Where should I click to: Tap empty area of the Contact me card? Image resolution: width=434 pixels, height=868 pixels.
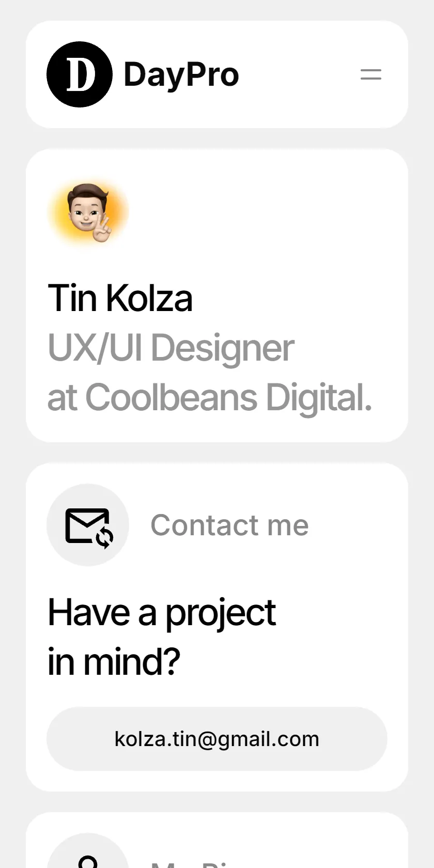[336, 636]
